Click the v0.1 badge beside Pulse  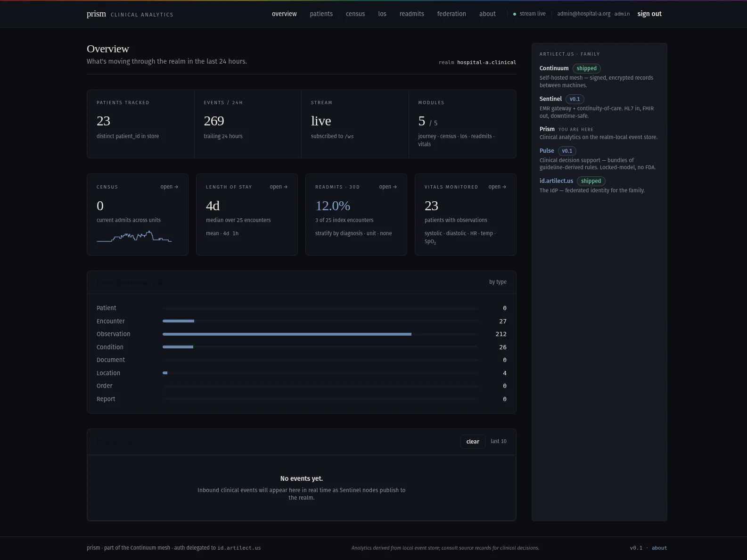click(567, 151)
